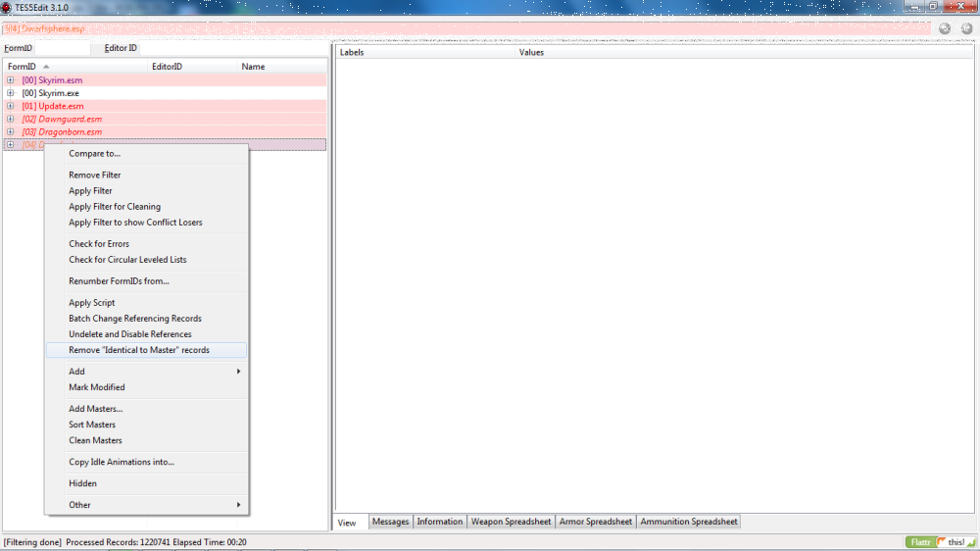The width and height of the screenshot is (980, 551).
Task: Select the [00] Skyrim.esm row
Action: pyautogui.click(x=165, y=80)
